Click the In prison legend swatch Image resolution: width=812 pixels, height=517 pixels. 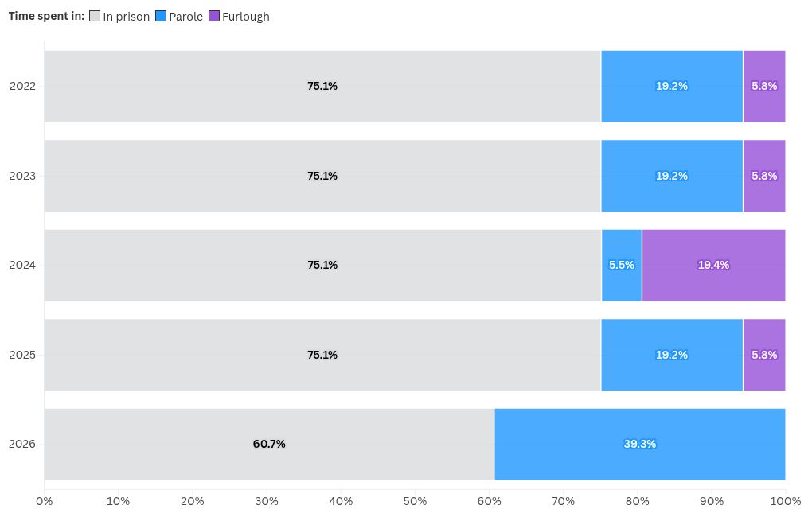[x=94, y=16]
